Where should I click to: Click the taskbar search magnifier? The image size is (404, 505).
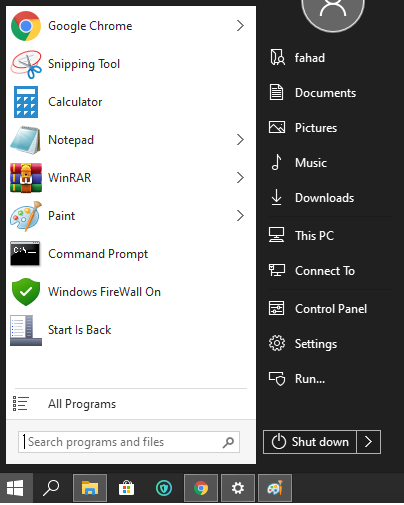51,488
